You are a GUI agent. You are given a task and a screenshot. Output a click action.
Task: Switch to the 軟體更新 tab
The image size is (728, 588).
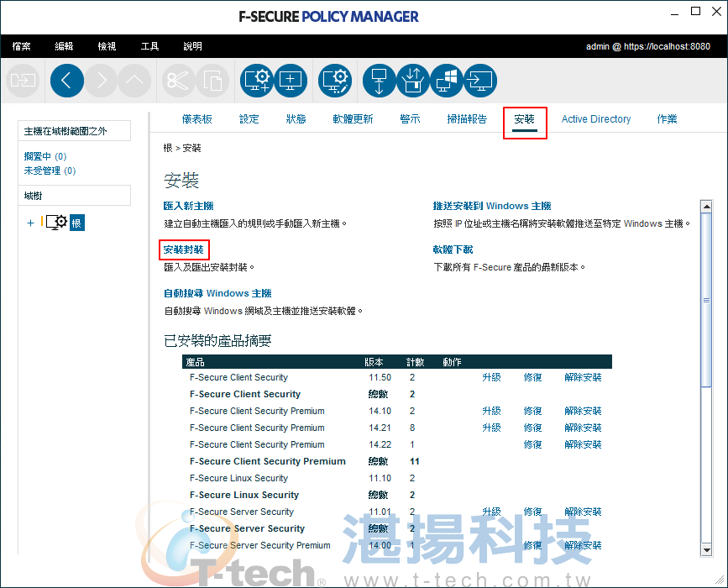pyautogui.click(x=353, y=119)
